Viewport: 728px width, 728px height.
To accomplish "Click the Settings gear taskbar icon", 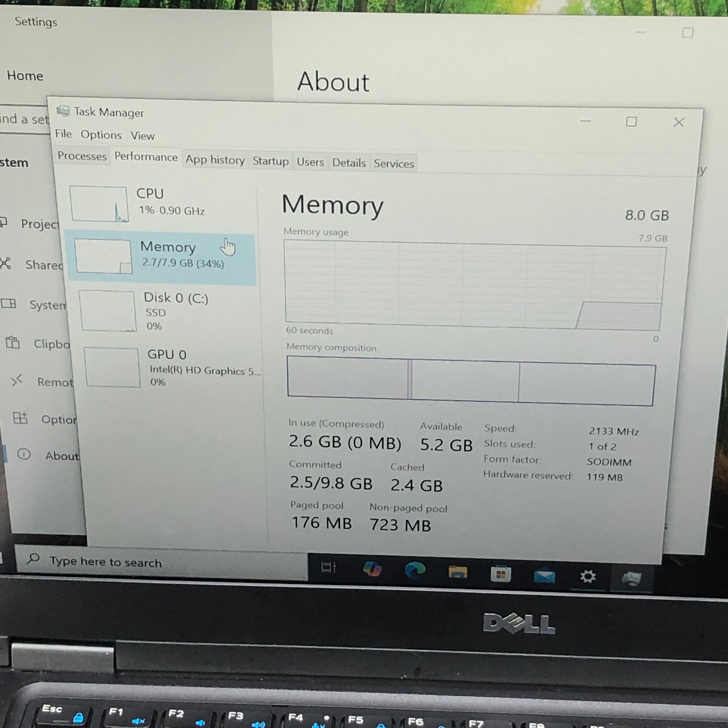I will 587,576.
